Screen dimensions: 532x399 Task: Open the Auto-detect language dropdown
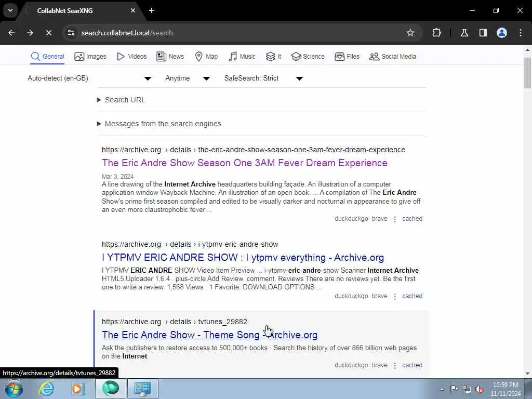pyautogui.click(x=89, y=78)
